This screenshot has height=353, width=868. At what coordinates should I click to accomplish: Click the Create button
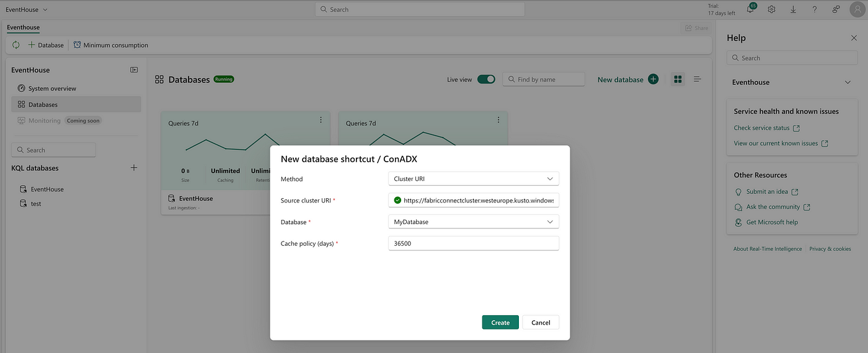coord(500,322)
